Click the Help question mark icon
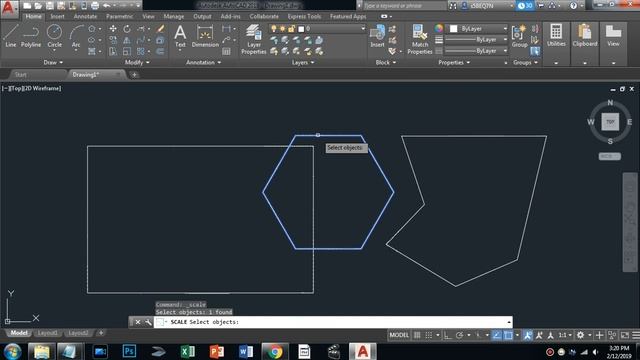The height and width of the screenshot is (360, 640). pos(573,6)
